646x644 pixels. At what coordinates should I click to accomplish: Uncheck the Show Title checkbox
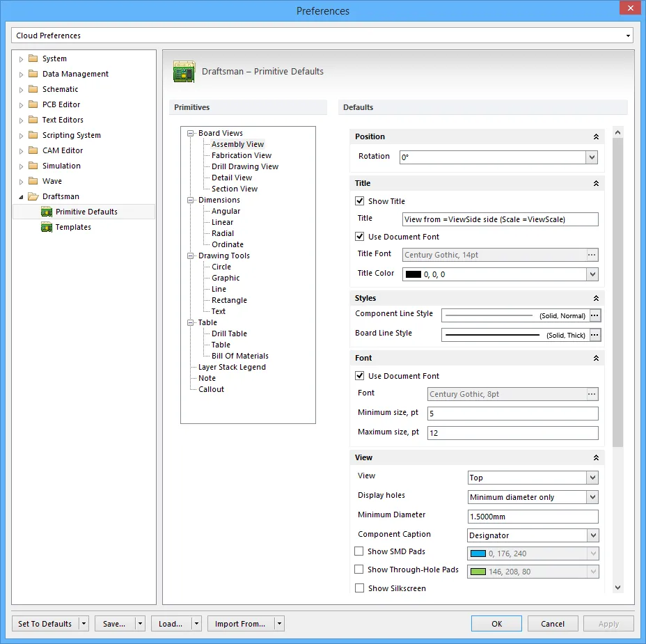360,201
